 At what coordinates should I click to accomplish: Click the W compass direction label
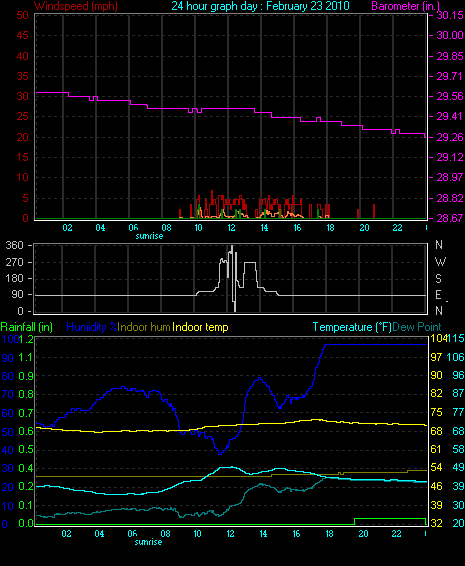point(440,261)
